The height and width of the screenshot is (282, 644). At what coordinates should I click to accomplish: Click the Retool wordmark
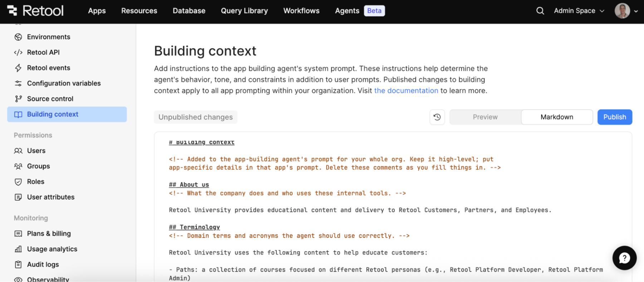click(43, 11)
